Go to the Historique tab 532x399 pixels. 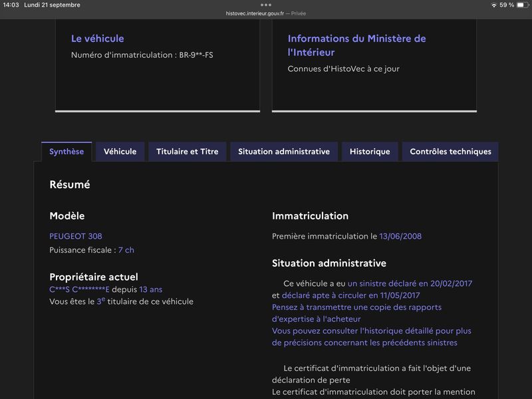point(370,152)
